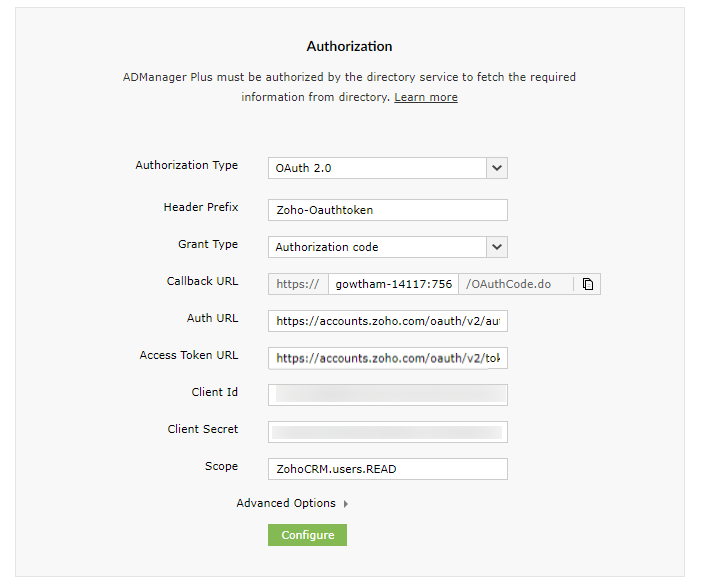The height and width of the screenshot is (587, 702).
Task: Click the Authorization Type label text
Action: (187, 165)
